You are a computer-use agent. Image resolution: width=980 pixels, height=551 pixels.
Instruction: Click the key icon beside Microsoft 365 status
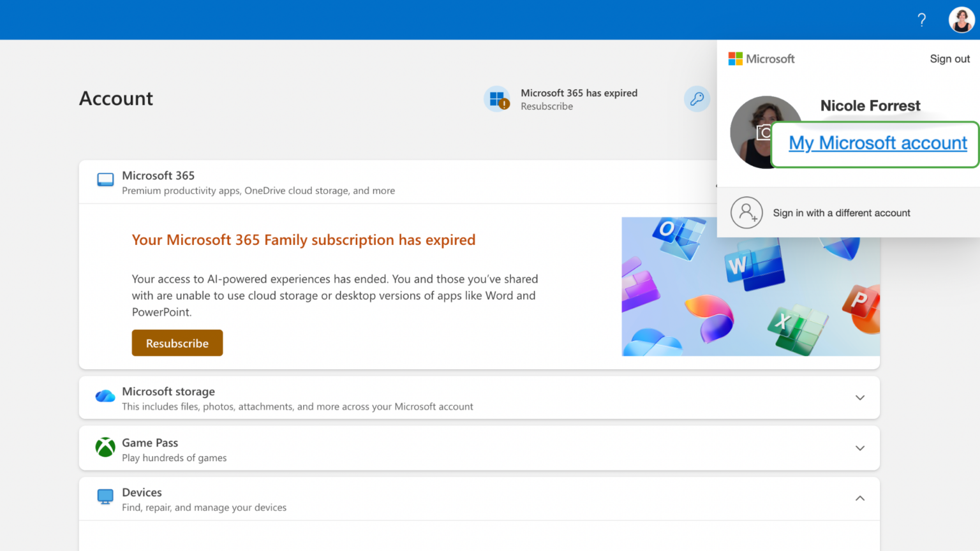[697, 99]
